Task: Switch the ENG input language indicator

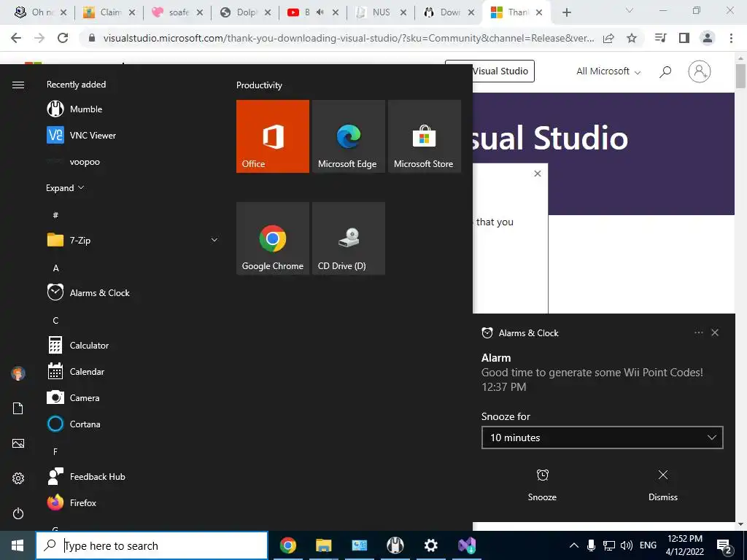Action: (x=648, y=545)
